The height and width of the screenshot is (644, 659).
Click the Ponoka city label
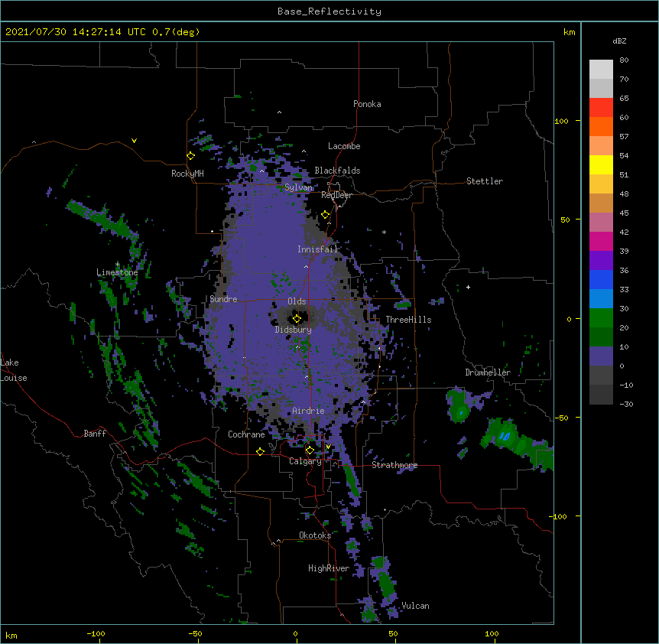click(x=367, y=104)
